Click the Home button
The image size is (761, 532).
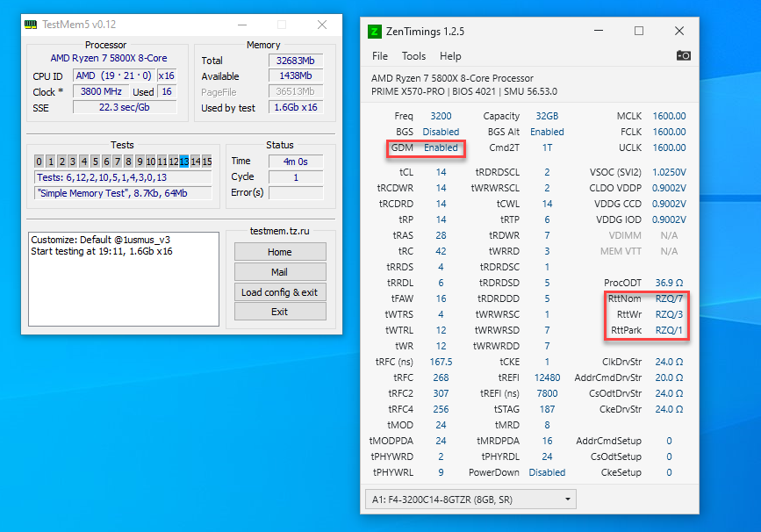point(279,251)
